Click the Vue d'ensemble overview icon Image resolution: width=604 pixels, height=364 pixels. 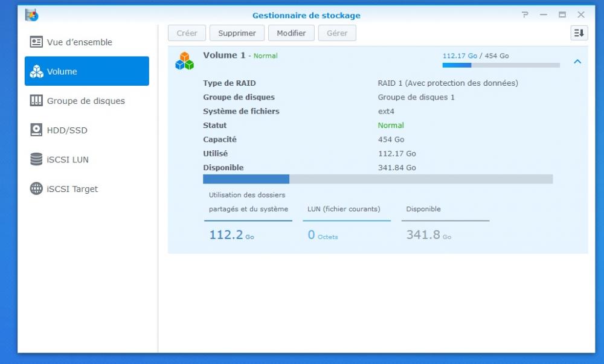[36, 42]
